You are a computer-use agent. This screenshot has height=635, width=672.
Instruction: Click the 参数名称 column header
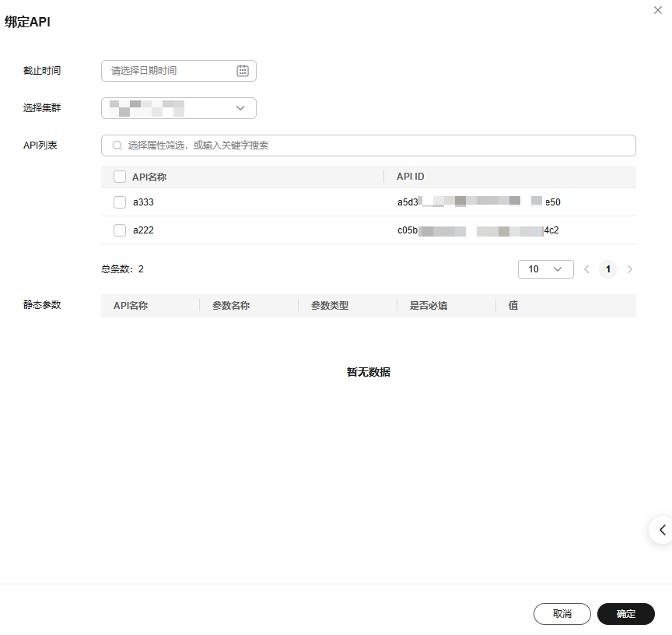(231, 305)
